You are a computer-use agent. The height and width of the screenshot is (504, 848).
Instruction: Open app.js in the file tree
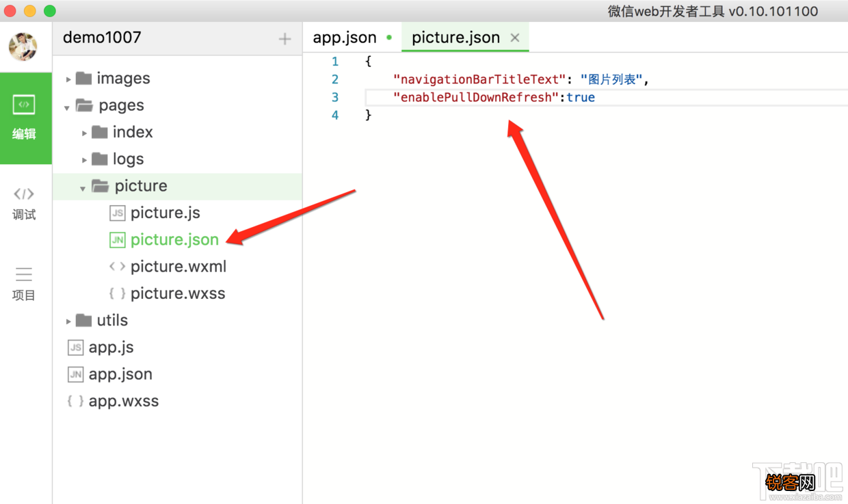point(111,347)
